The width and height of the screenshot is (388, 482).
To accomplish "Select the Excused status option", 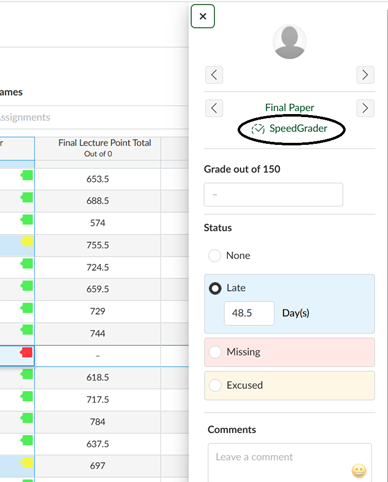I will [215, 385].
